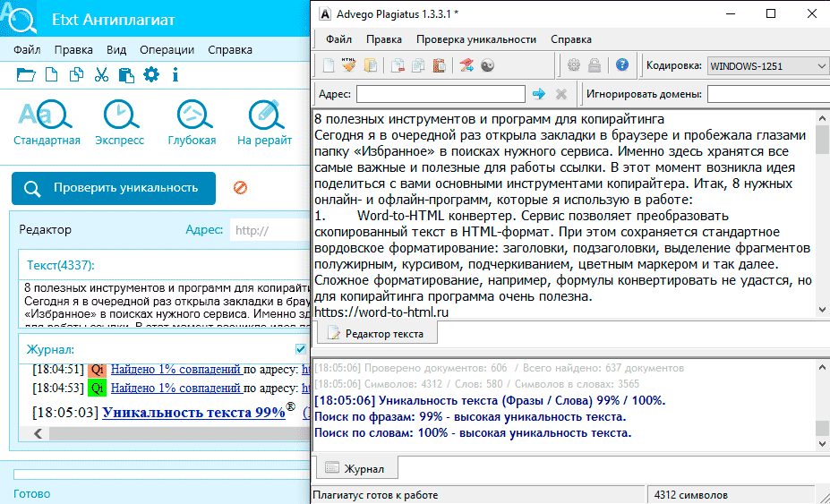Click the blue go arrow next to Адрес
Viewport: 830px width, 504px height.
(539, 94)
